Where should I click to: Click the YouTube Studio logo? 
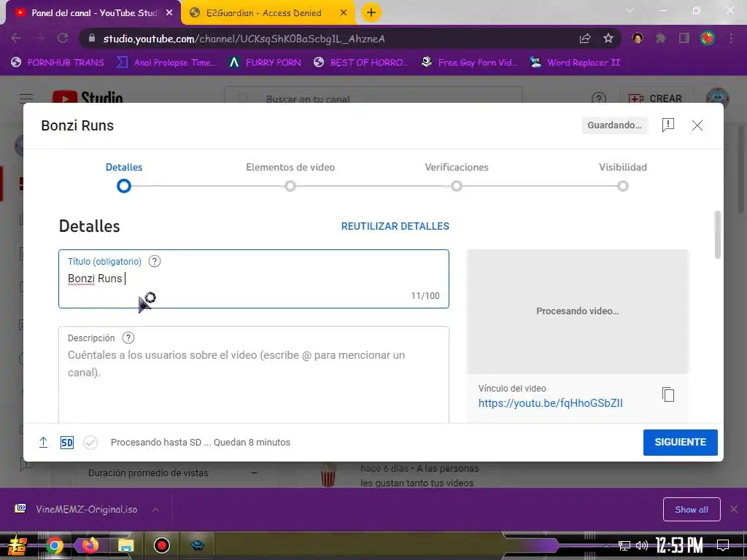click(x=88, y=98)
